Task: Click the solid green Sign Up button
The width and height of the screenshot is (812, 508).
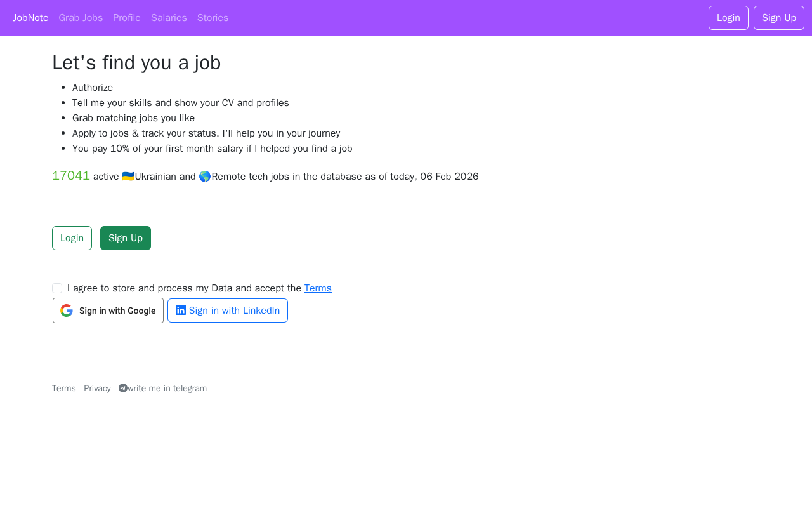Action: click(x=126, y=238)
